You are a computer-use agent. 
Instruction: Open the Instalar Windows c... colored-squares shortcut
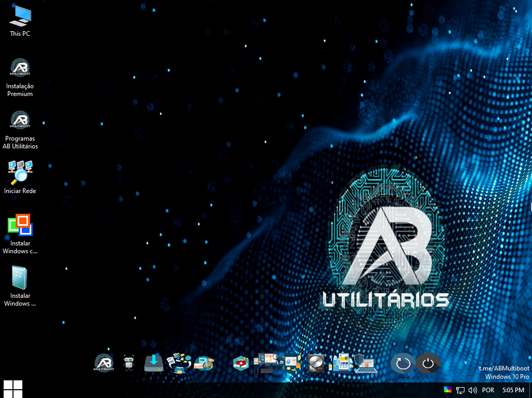[20, 234]
